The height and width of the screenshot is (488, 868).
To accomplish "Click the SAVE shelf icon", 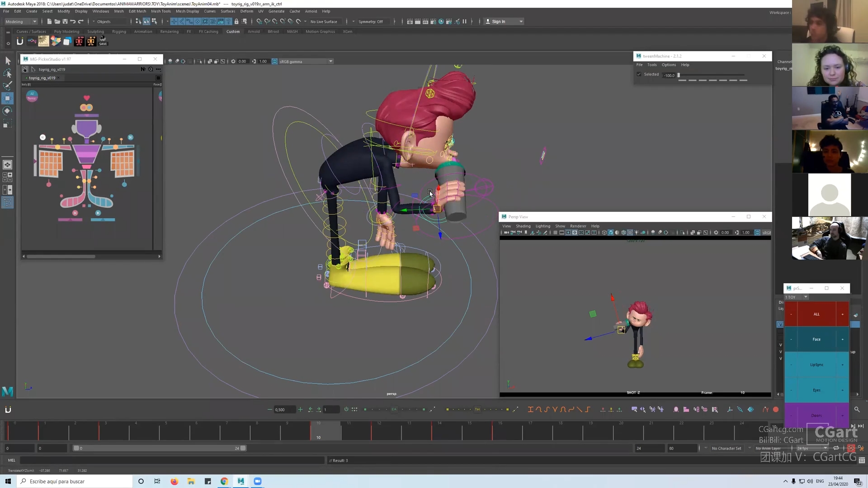I will [x=103, y=42].
